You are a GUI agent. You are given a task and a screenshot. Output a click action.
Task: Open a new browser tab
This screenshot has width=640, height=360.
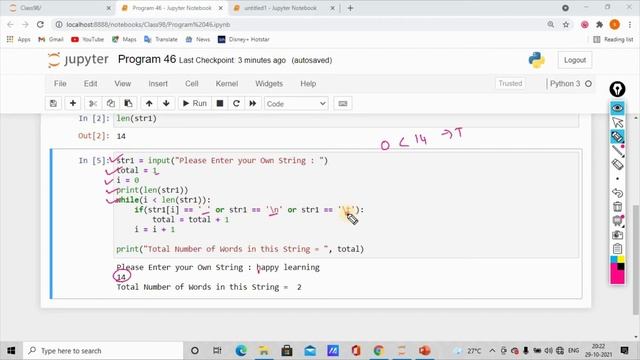coord(350,8)
